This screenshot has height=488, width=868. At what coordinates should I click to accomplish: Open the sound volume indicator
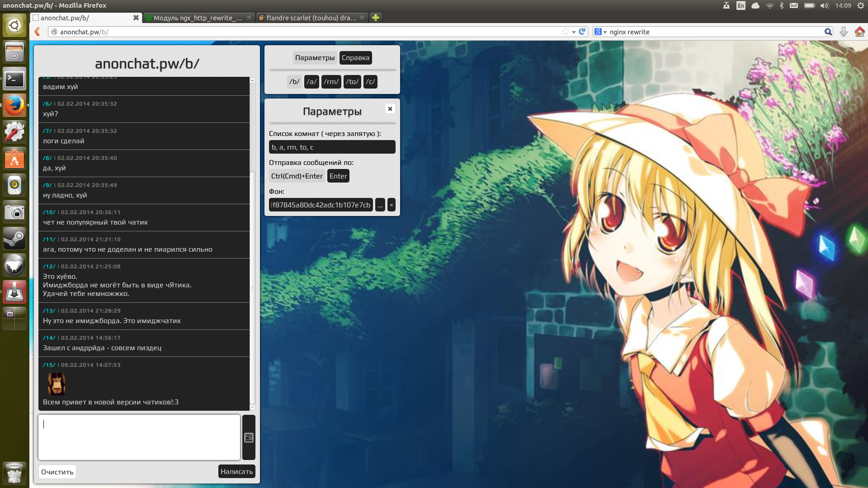tap(824, 5)
